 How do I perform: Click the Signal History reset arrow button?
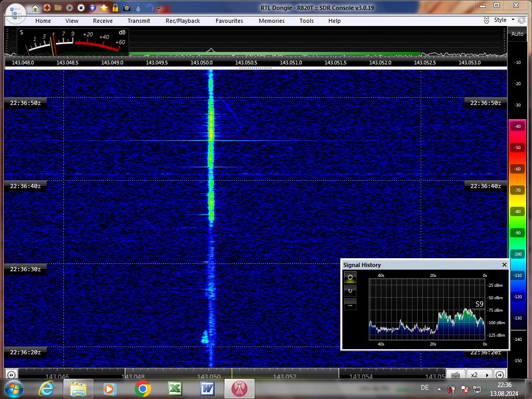350,291
